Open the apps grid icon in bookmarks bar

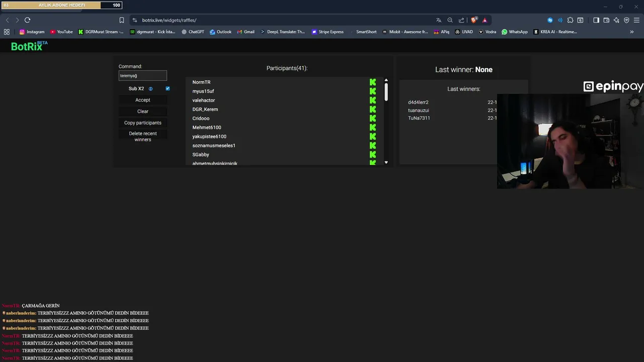click(x=7, y=32)
